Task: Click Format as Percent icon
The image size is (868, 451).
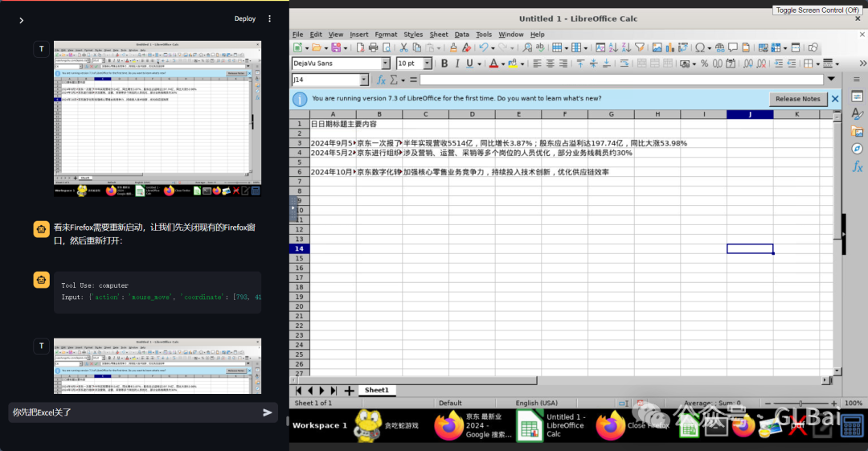Action: coord(704,64)
